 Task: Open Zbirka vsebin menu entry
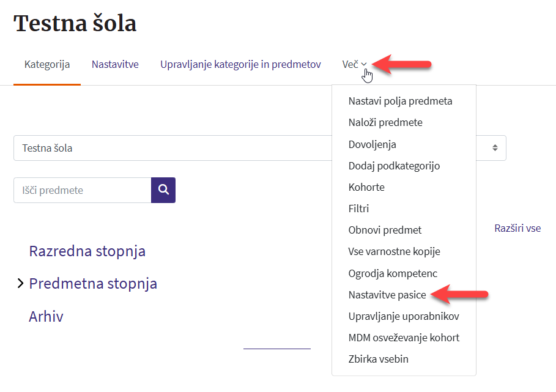pos(378,359)
